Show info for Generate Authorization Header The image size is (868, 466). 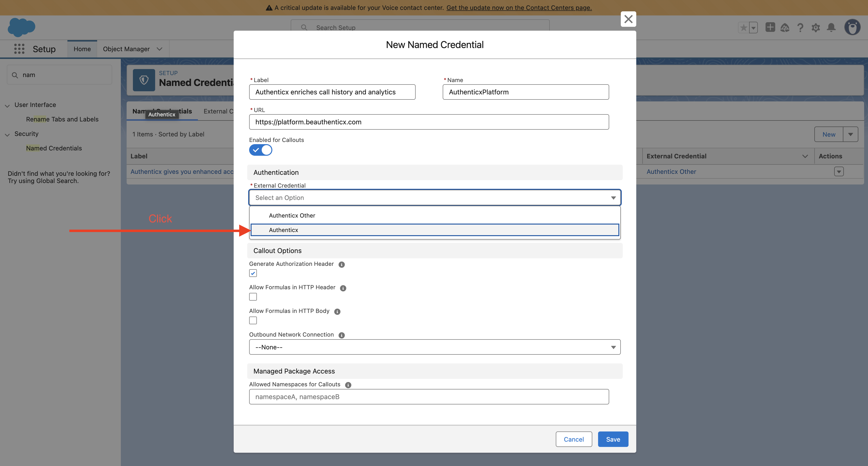[341, 264]
